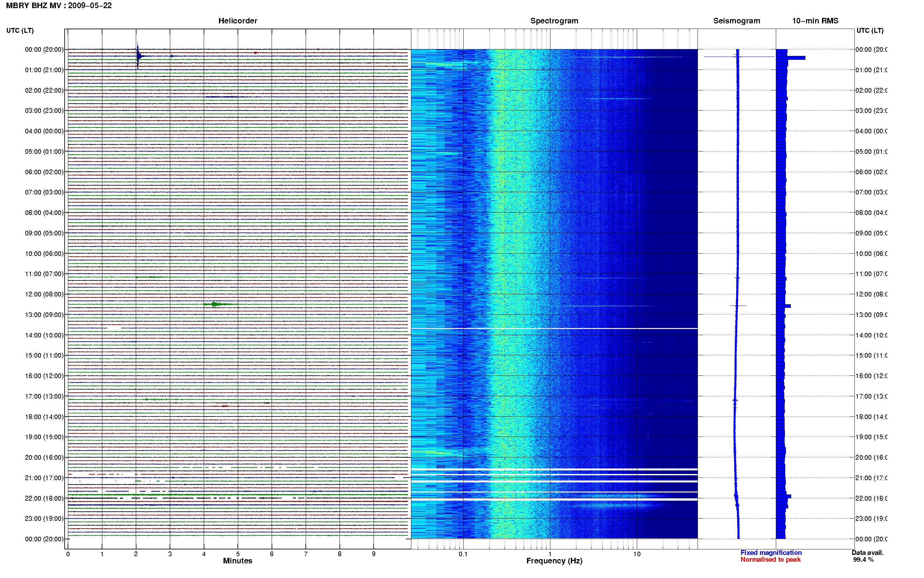
Task: Click the 10-min RMS panel heading
Action: coord(815,21)
